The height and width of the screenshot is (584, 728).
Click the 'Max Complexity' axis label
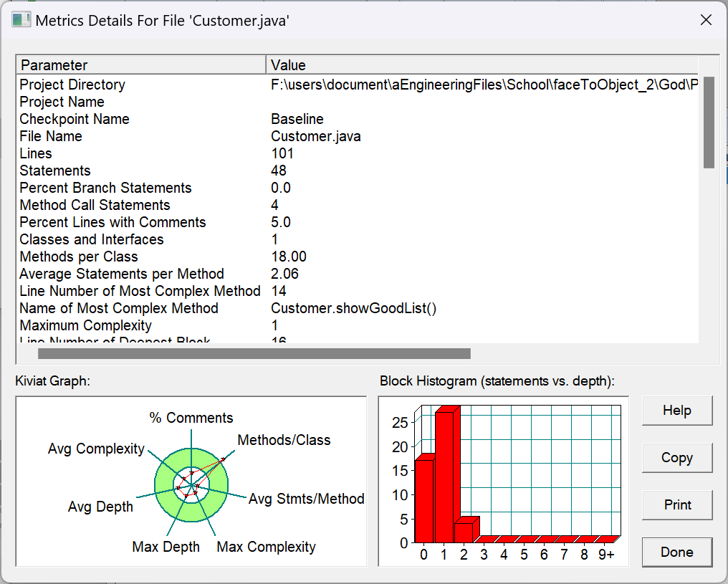click(x=266, y=547)
